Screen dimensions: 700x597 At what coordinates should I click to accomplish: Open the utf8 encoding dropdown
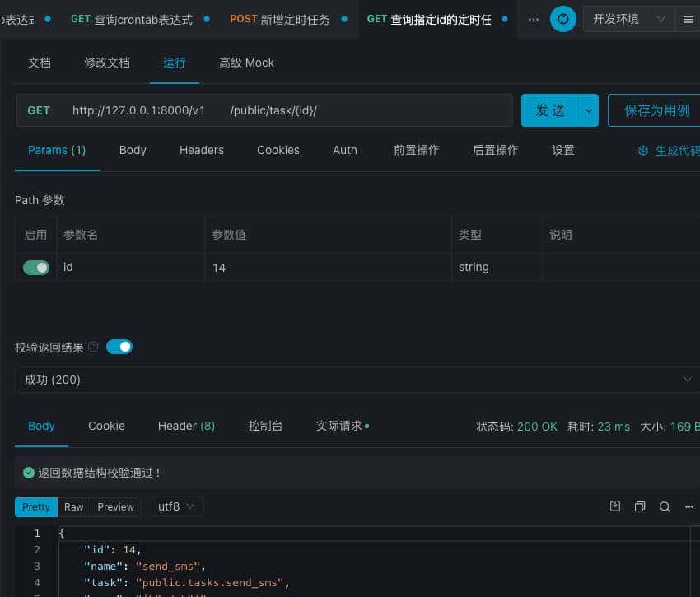176,506
